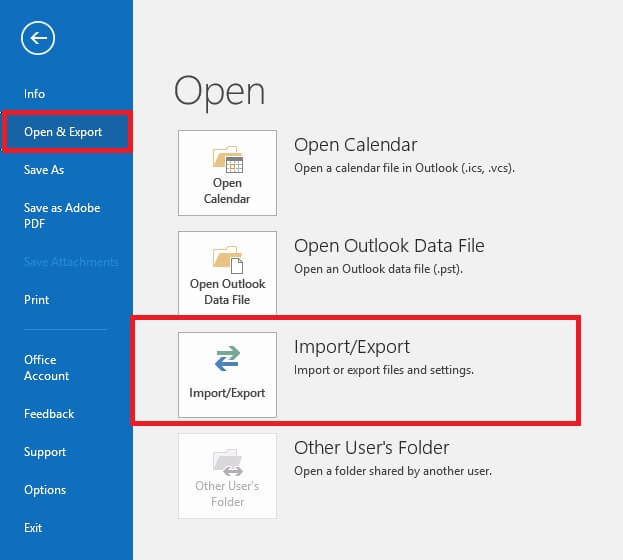Screen dimensions: 623x560
Task: Click the Open Outlook Data File heading
Action: tap(389, 246)
